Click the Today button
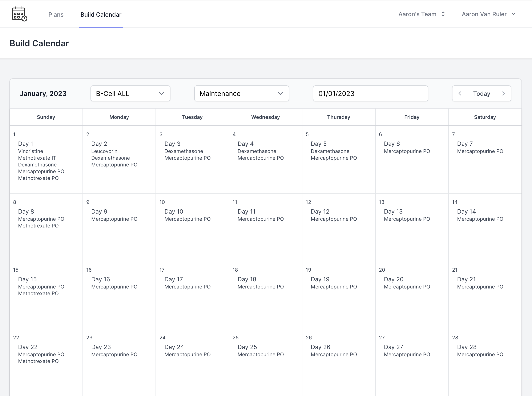532x396 pixels. click(481, 93)
